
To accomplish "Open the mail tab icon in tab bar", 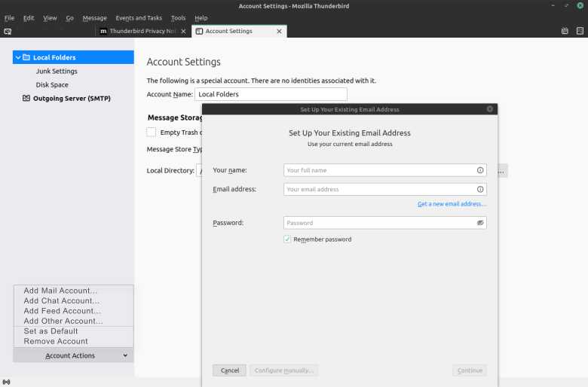I will point(8,32).
